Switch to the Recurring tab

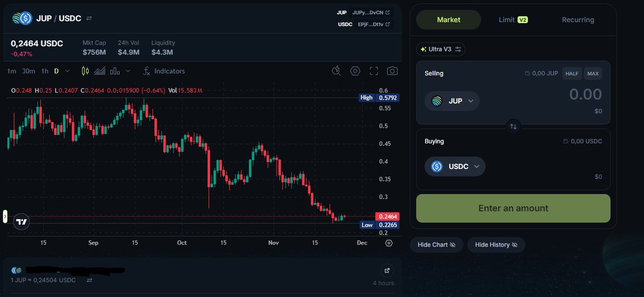[x=578, y=19]
